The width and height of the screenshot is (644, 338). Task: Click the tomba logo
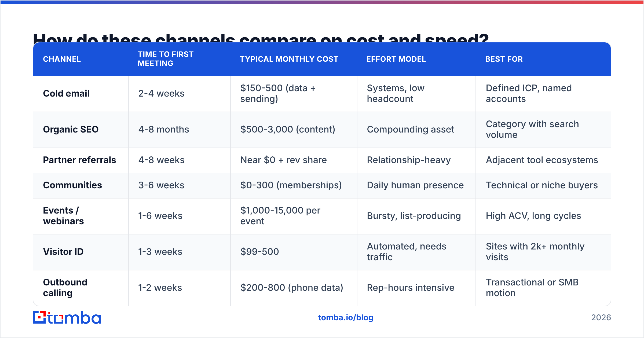(x=67, y=317)
